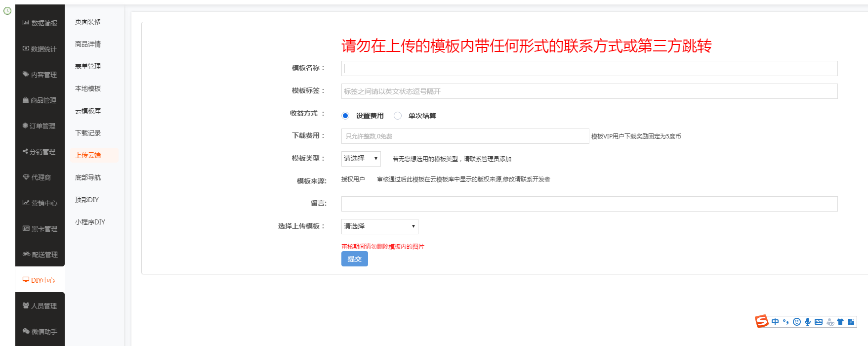This screenshot has height=346, width=868.
Task: Toggle the 中 Chinese/English input mode
Action: click(775, 322)
